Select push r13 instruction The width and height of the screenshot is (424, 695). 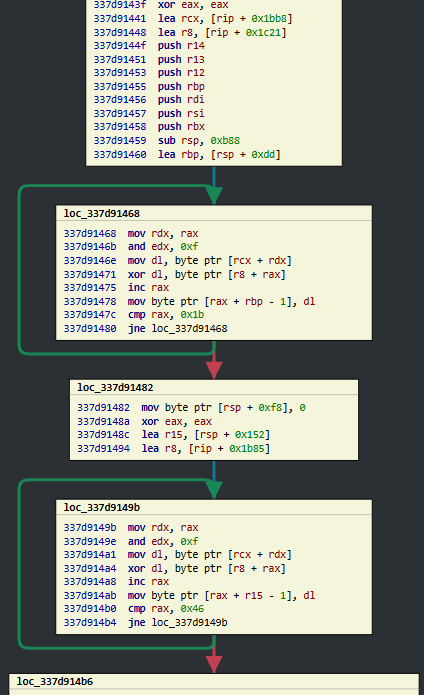point(149,59)
